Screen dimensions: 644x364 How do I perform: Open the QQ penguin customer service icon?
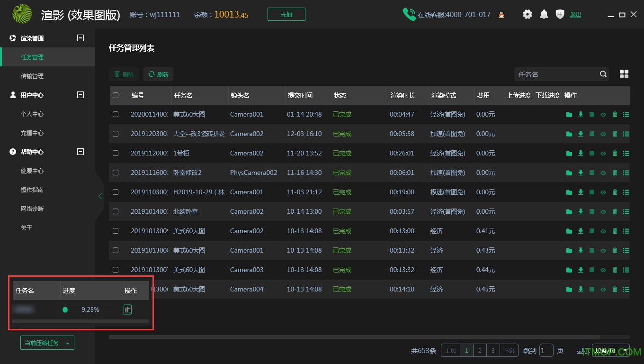(x=501, y=15)
